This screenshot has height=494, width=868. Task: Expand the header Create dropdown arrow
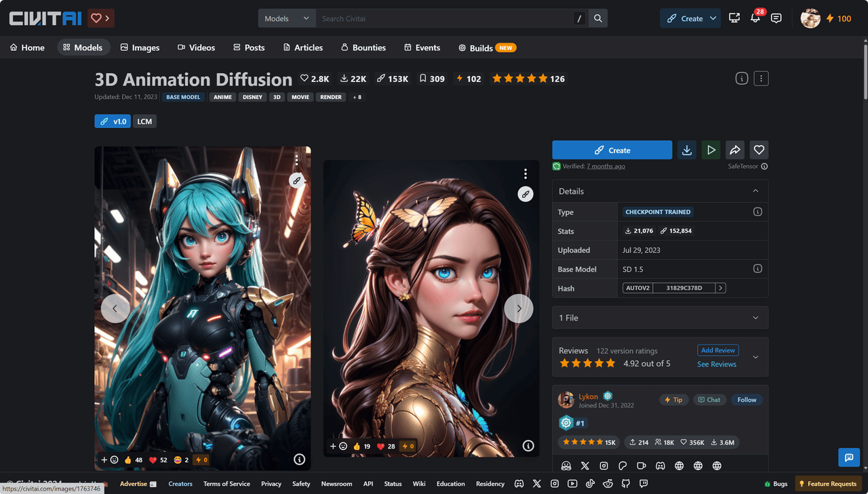tap(713, 18)
